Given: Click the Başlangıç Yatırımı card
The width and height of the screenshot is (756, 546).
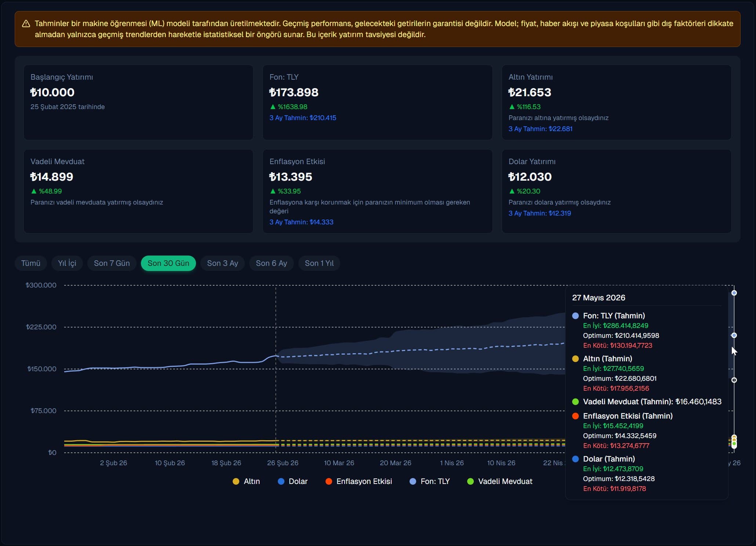Looking at the screenshot, I should (x=138, y=102).
